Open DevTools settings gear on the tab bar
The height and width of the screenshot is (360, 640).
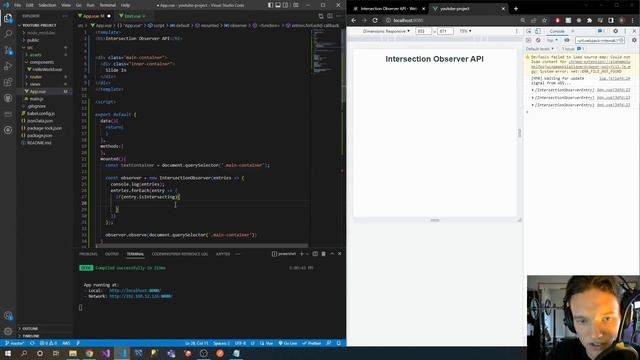616,31
